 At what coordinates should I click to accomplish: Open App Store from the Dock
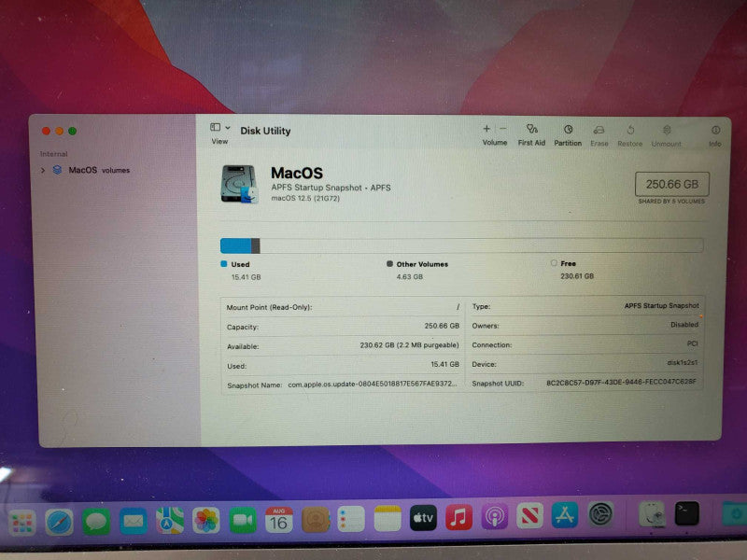tap(565, 515)
